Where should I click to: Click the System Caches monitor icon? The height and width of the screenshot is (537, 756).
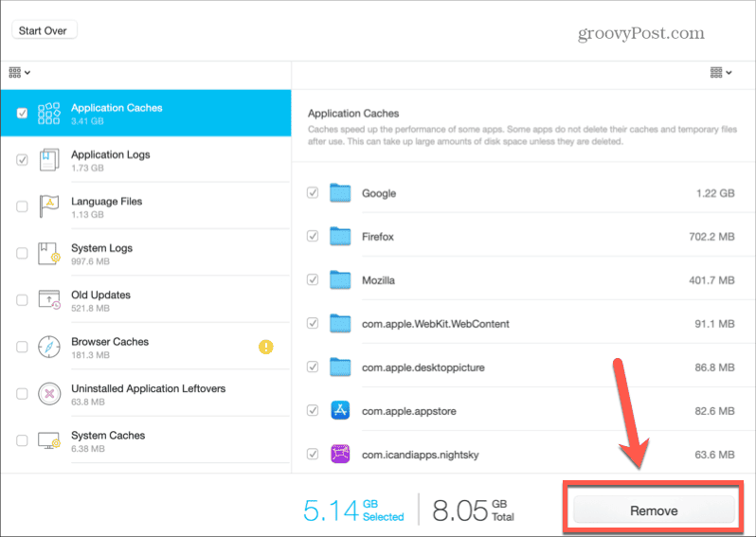49,440
